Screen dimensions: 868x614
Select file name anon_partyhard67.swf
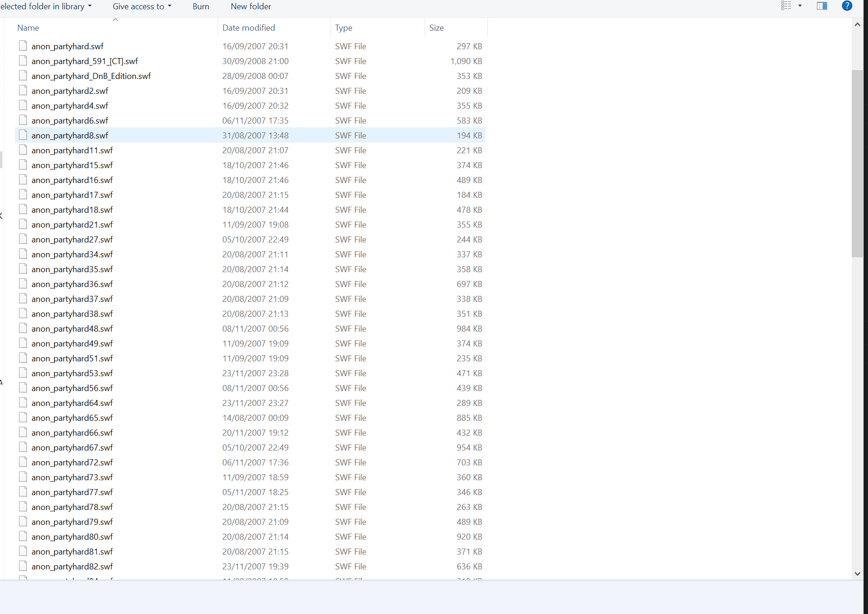(72, 448)
